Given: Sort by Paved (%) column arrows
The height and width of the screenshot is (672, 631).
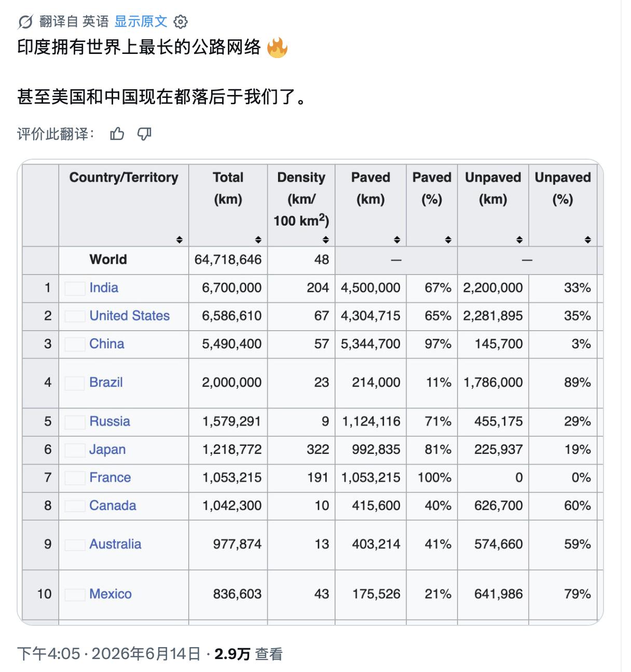Looking at the screenshot, I should (x=448, y=240).
